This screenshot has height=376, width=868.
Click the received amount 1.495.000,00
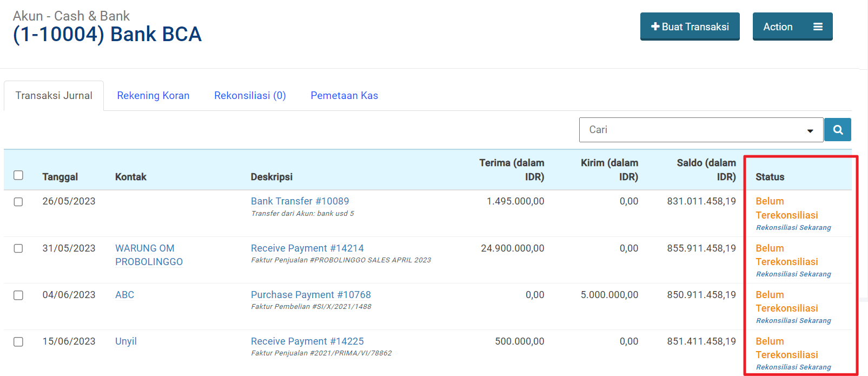point(515,201)
